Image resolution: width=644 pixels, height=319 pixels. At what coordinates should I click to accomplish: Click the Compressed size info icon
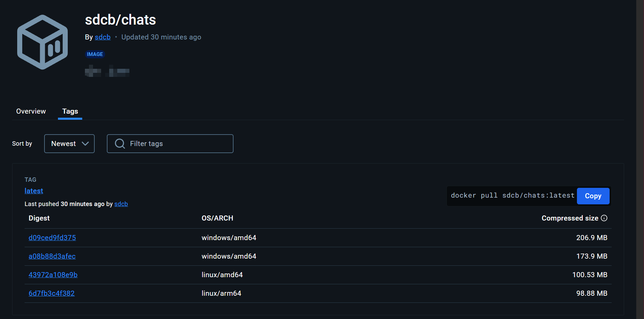[x=604, y=218]
